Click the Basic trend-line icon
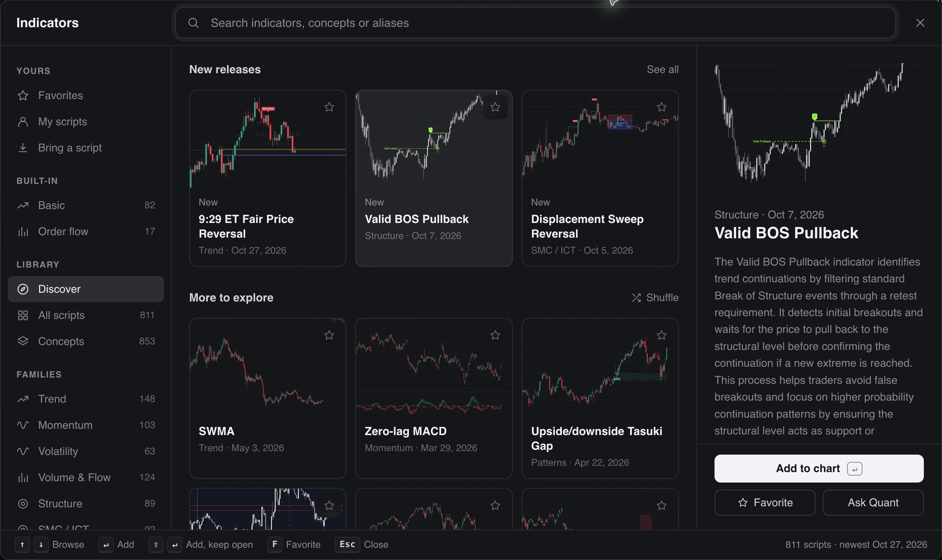This screenshot has width=942, height=560. tap(23, 205)
